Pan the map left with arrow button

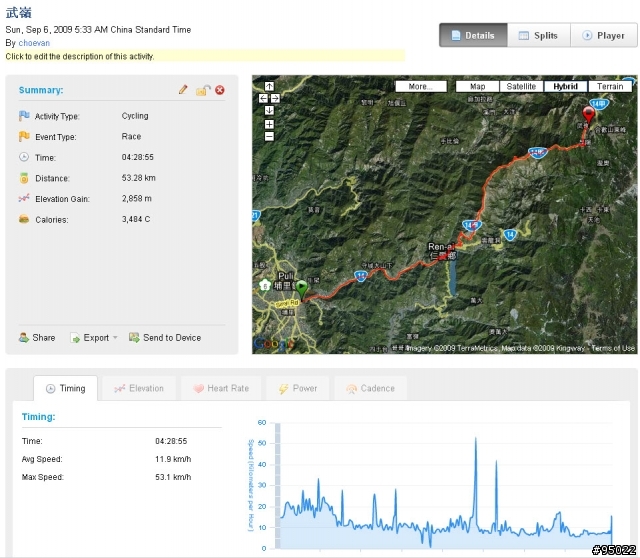point(263,98)
